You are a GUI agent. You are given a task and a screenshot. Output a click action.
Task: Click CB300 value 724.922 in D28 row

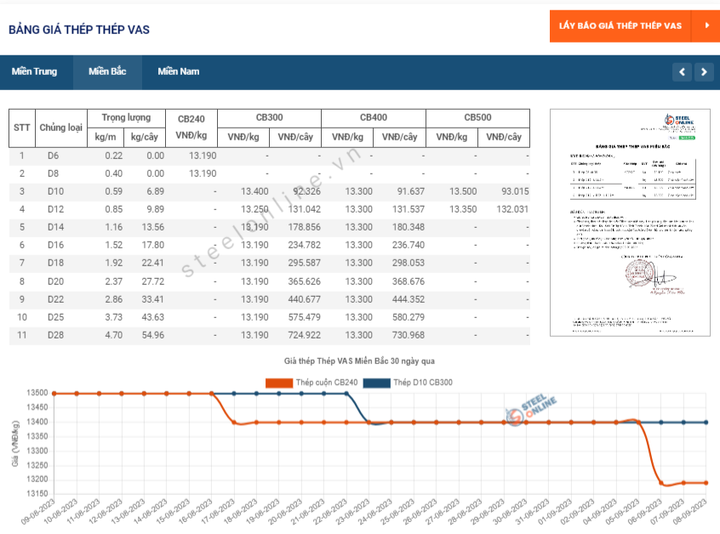304,335
